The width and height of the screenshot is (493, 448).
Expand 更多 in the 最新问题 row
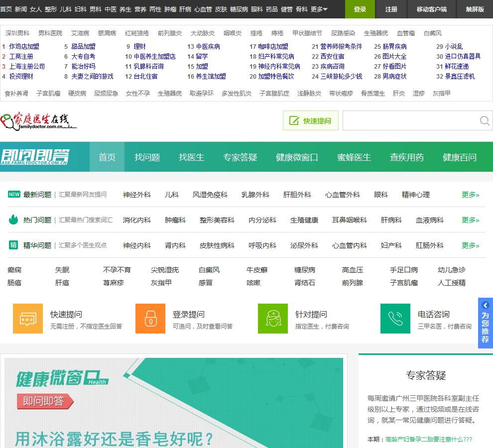[470, 195]
